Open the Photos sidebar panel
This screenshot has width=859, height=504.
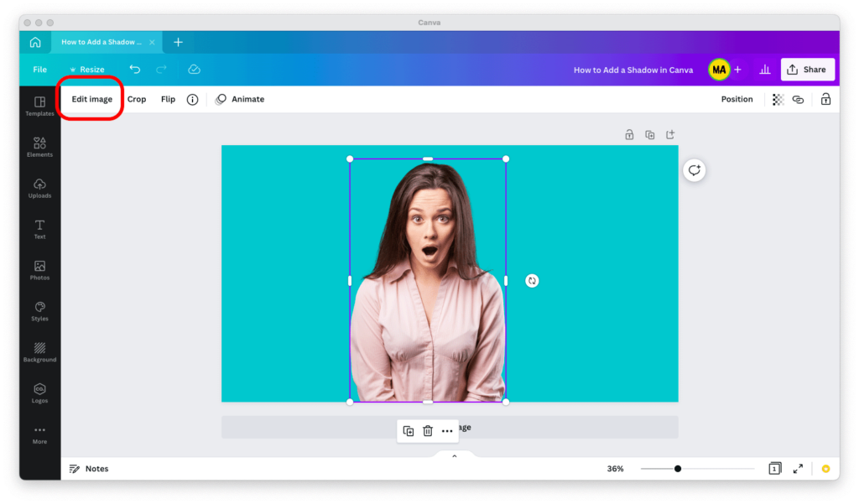pos(40,271)
